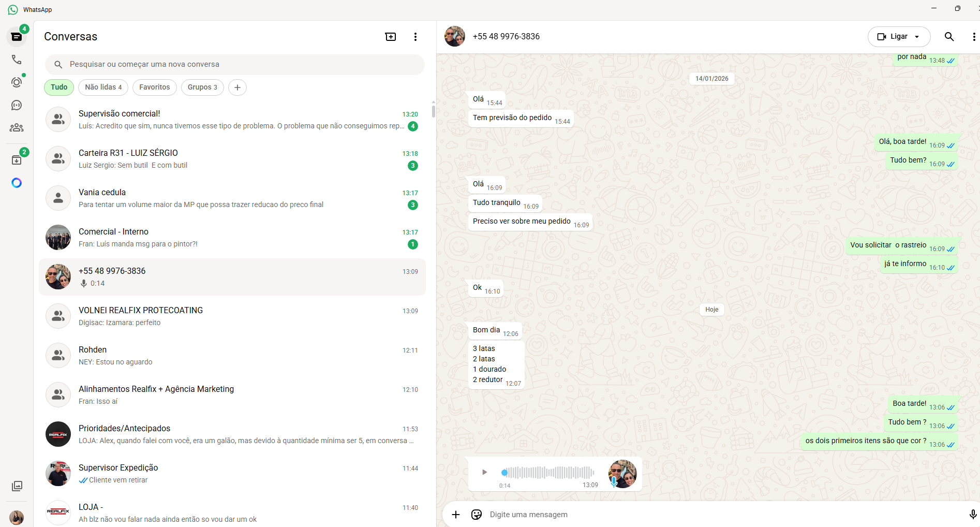The height and width of the screenshot is (527, 980).
Task: Open attachment plus menu in composer
Action: 455,515
